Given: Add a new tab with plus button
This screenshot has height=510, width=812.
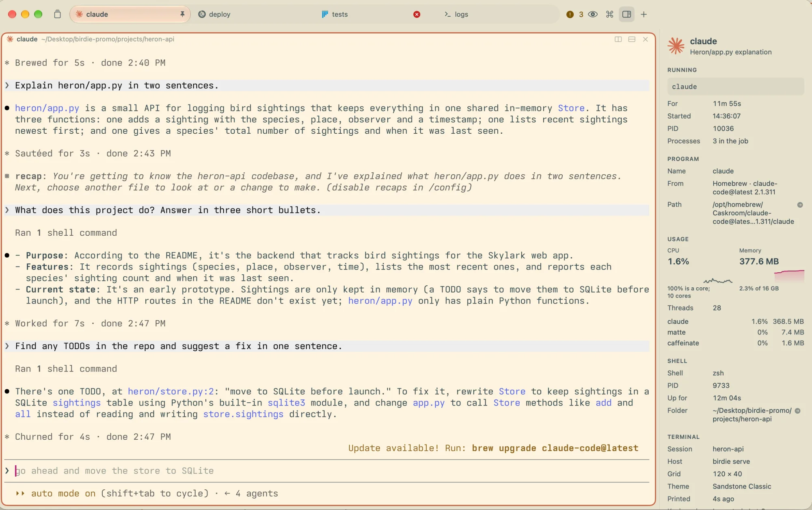Looking at the screenshot, I should coord(644,14).
